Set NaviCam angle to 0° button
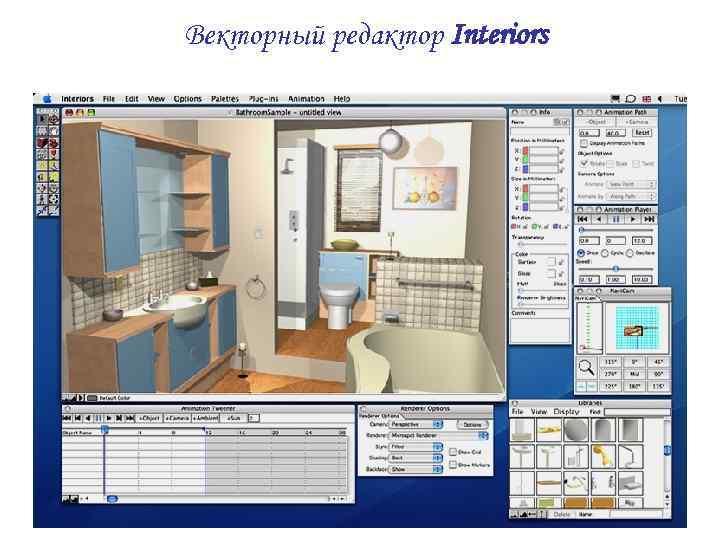The height and width of the screenshot is (540, 720). [634, 362]
